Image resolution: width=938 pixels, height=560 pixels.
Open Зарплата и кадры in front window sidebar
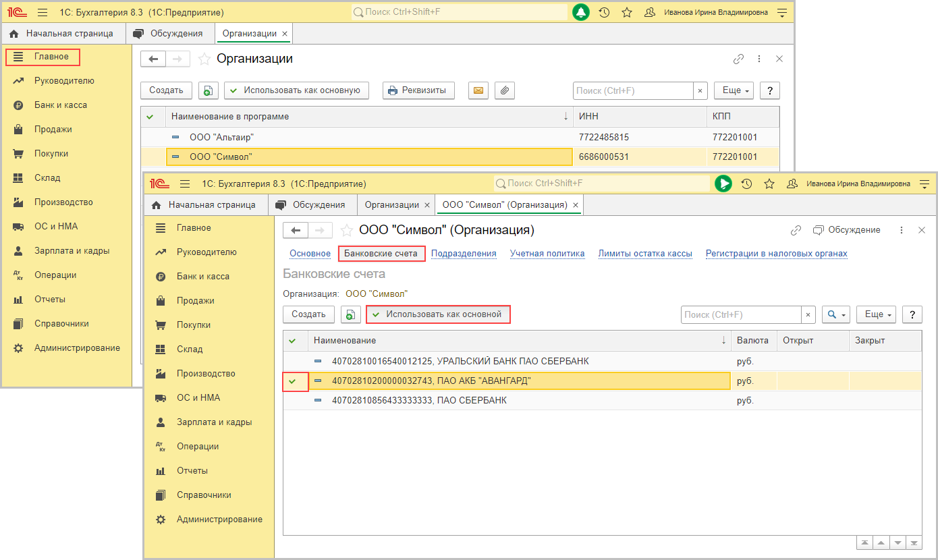coord(214,422)
